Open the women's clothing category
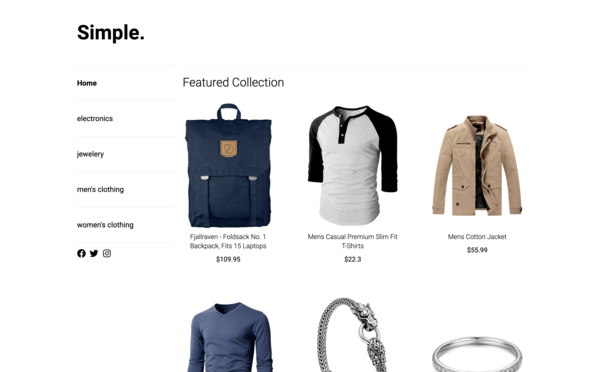Viewport: 600px width, 372px height. pos(105,225)
